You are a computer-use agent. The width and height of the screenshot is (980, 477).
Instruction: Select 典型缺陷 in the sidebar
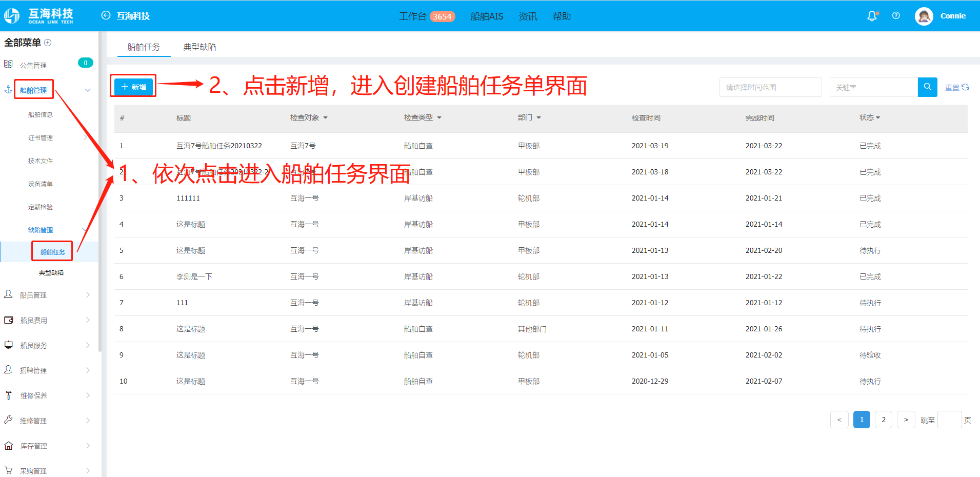pos(51,273)
